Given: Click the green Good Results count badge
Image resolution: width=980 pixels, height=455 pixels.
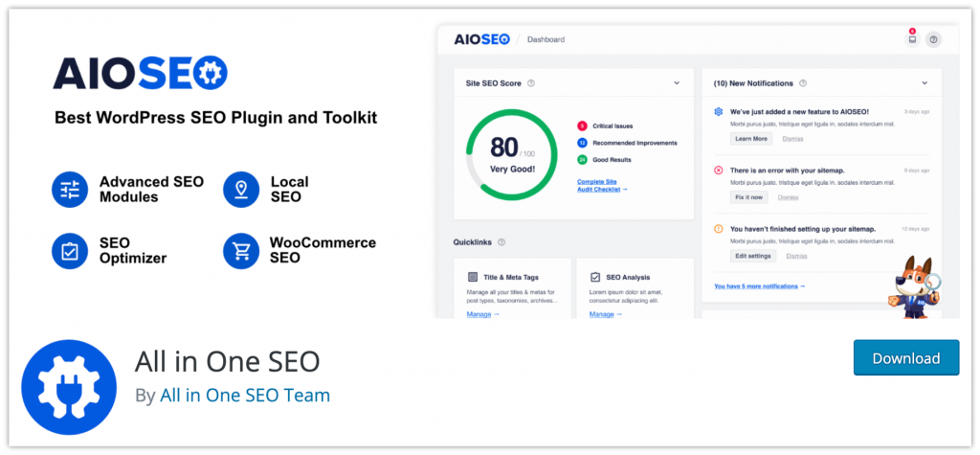Looking at the screenshot, I should pos(582,160).
